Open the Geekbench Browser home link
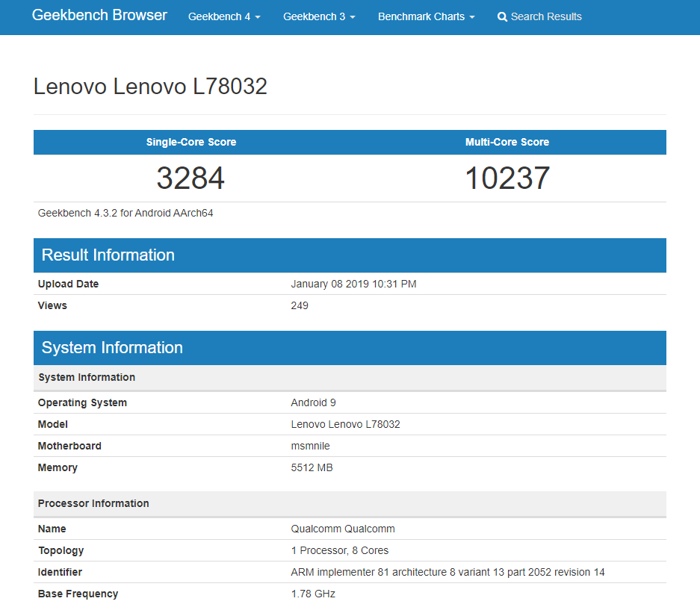 [x=99, y=16]
